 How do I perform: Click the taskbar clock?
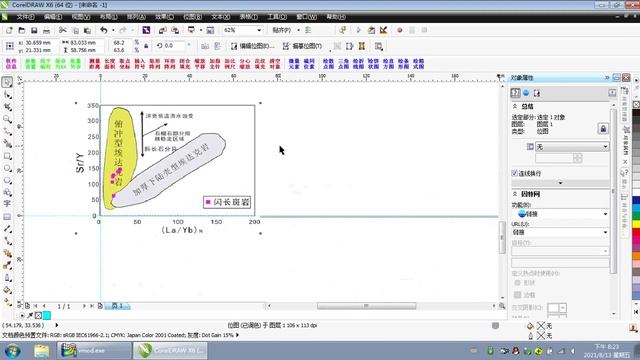608,351
